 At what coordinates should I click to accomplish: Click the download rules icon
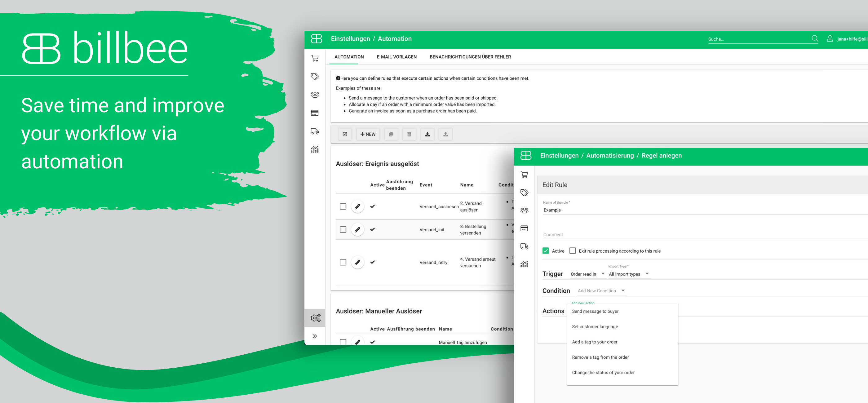pyautogui.click(x=427, y=134)
